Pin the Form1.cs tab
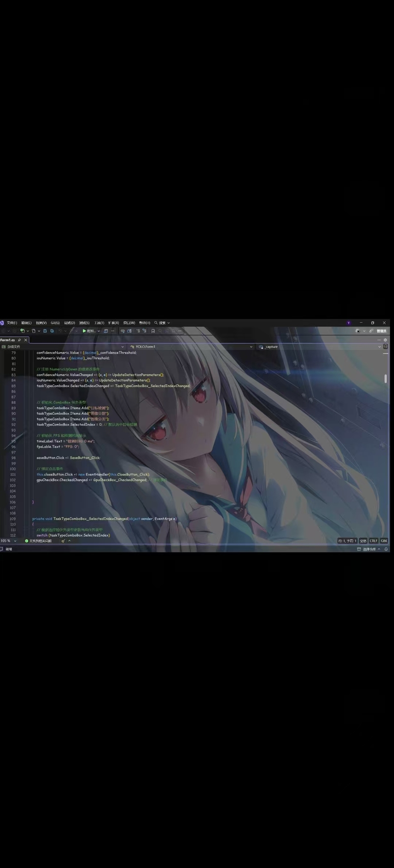The height and width of the screenshot is (868, 394). (19, 340)
